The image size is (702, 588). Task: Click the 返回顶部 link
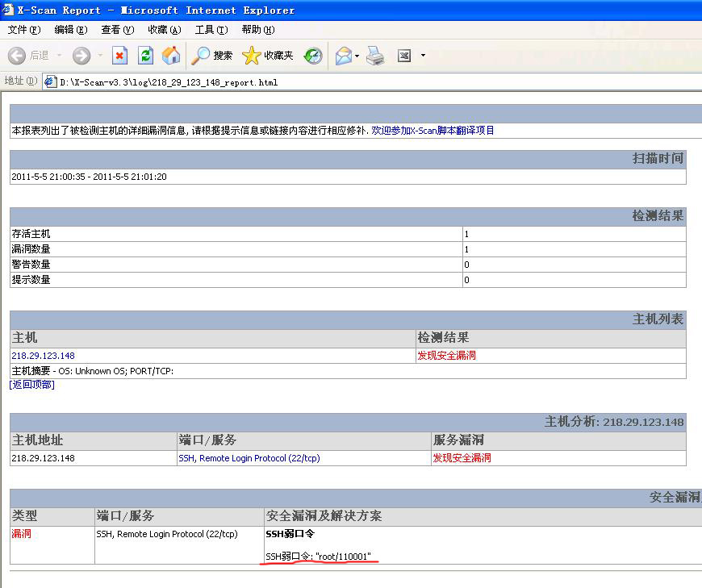(x=31, y=385)
